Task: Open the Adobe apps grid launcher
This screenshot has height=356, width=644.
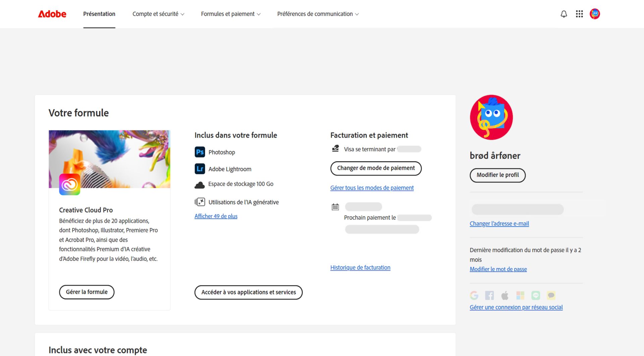Action: pos(579,14)
